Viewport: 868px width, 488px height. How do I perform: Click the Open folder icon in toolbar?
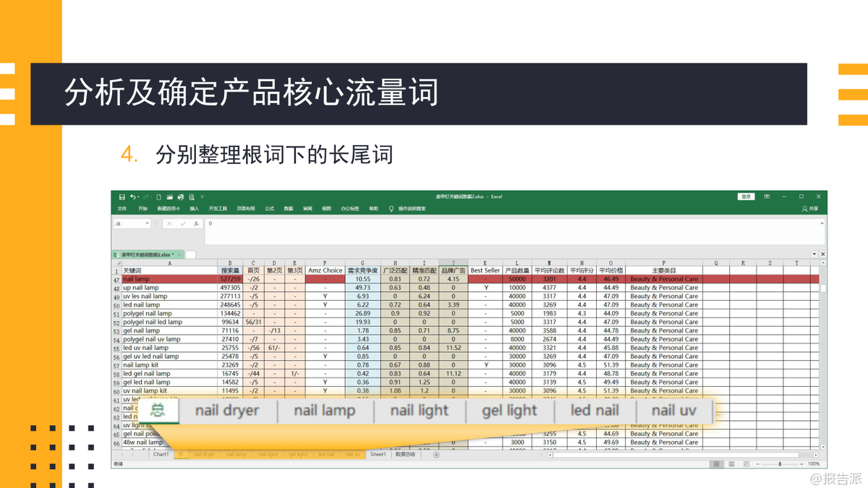pos(169,197)
